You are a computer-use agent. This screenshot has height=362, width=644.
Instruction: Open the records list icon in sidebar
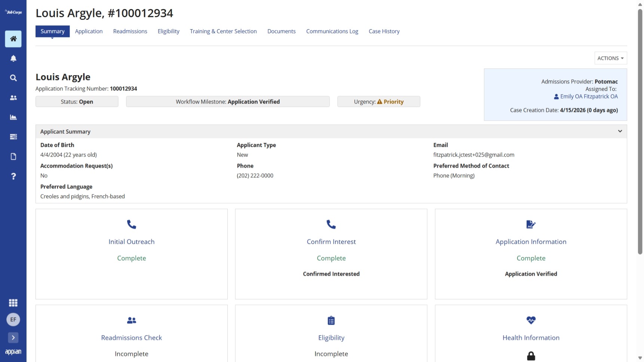click(x=13, y=137)
